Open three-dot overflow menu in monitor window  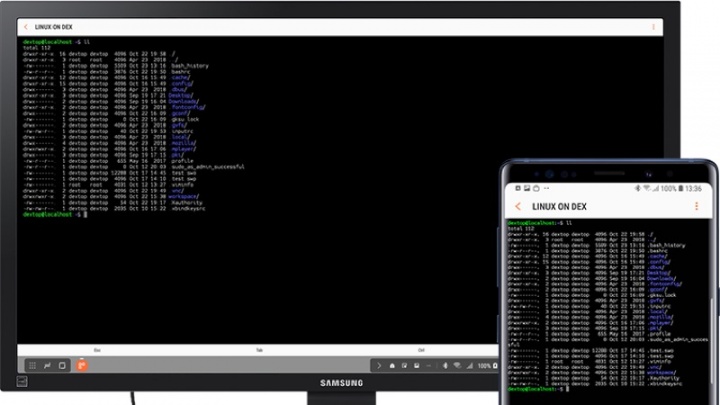(x=653, y=26)
